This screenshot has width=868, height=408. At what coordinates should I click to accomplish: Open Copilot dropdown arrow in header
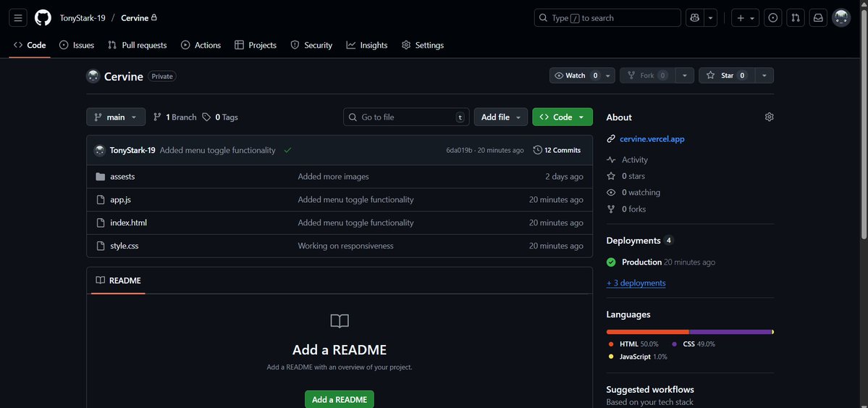click(x=710, y=17)
